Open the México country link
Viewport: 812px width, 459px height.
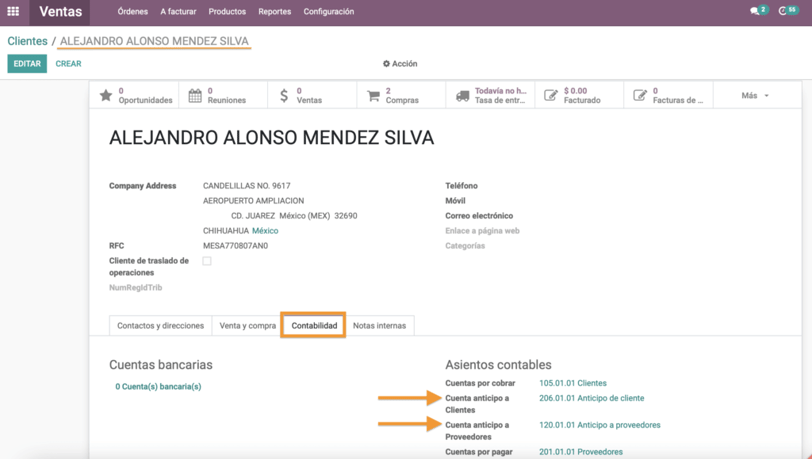[x=265, y=231]
